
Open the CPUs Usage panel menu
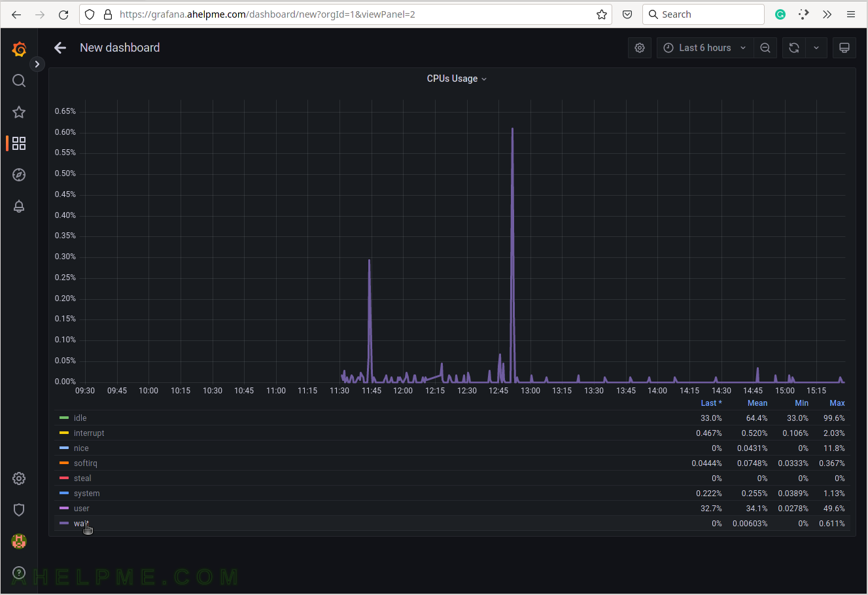coord(457,79)
